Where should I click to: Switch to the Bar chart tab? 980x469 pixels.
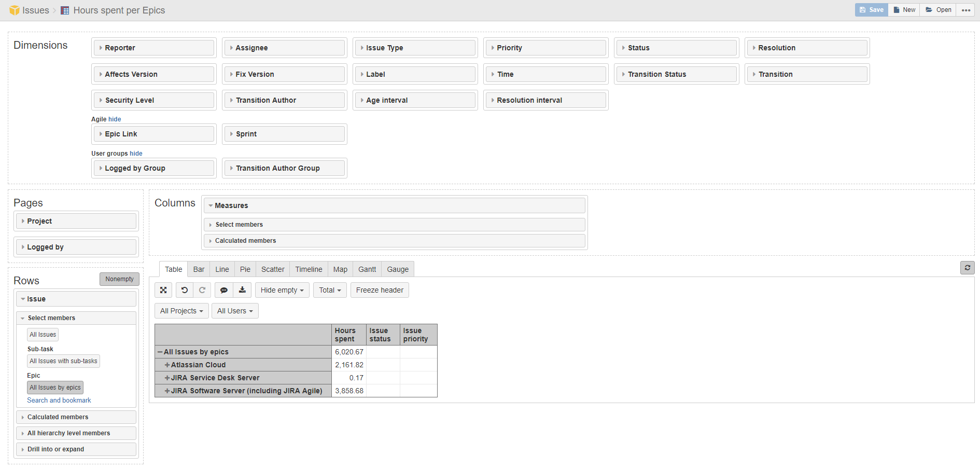pos(199,269)
